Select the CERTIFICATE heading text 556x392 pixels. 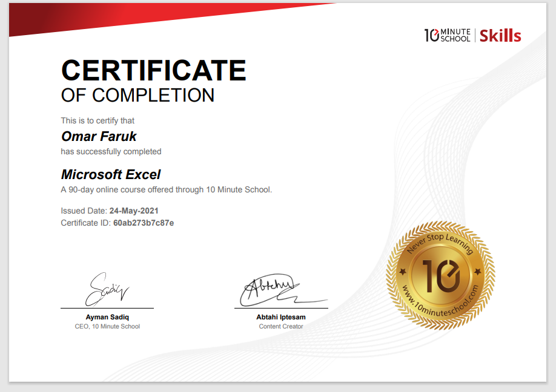[x=154, y=70]
